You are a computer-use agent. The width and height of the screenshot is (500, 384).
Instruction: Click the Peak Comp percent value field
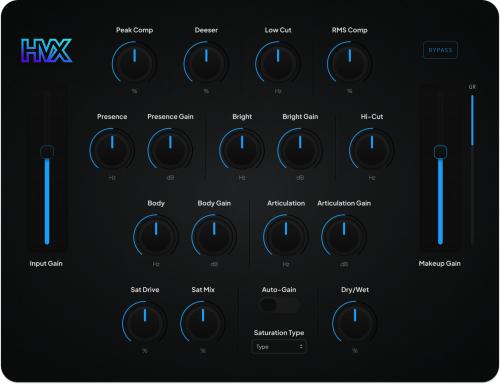[134, 91]
